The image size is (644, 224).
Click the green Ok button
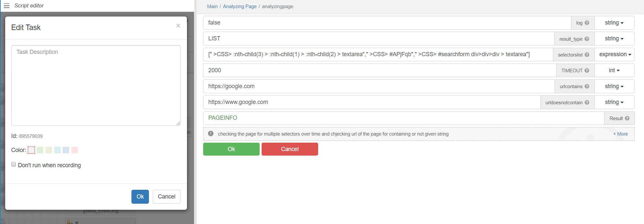pos(231,149)
